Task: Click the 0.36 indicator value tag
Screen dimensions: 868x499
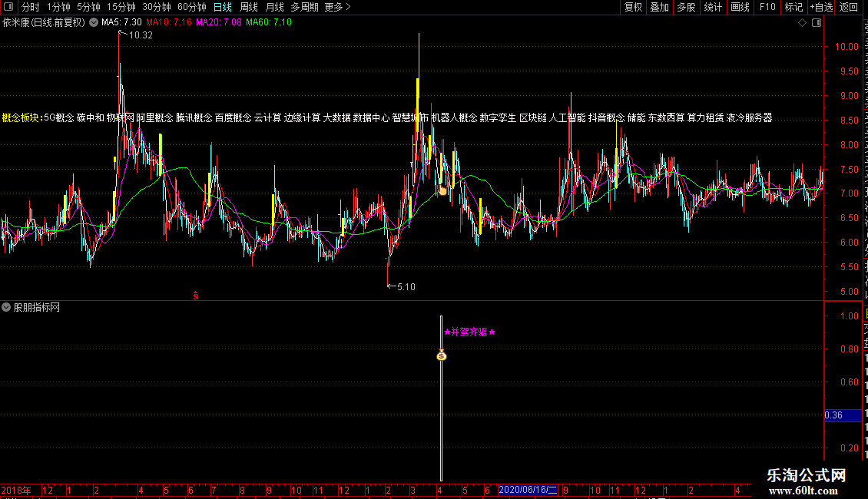Action: 843,415
